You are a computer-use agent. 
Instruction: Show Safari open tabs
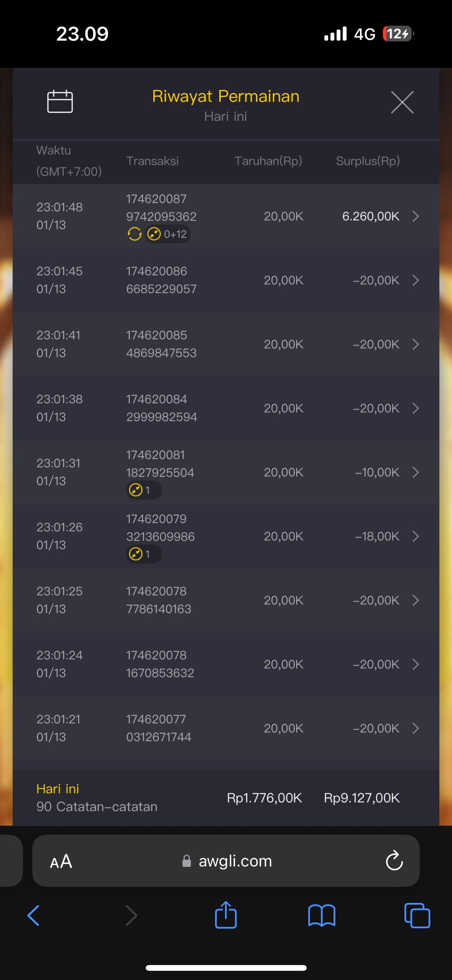click(417, 916)
